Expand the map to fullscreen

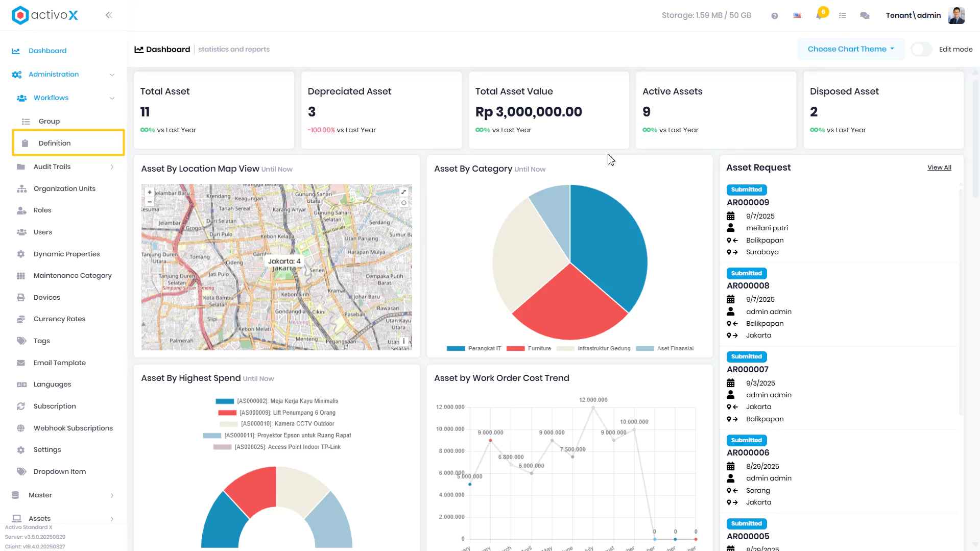click(x=403, y=192)
